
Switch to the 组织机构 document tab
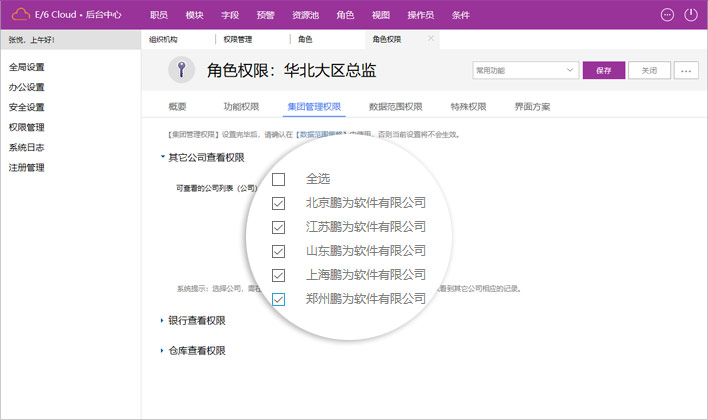tap(166, 39)
